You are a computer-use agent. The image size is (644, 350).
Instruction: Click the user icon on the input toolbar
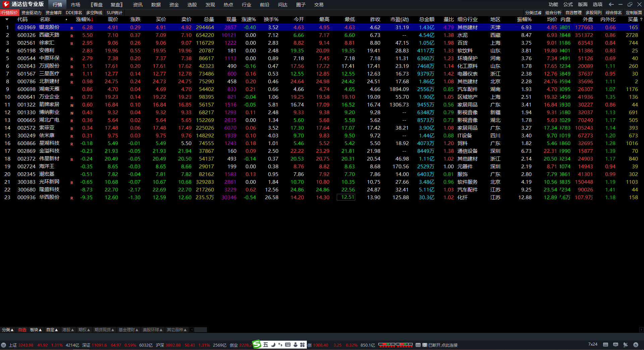295,345
